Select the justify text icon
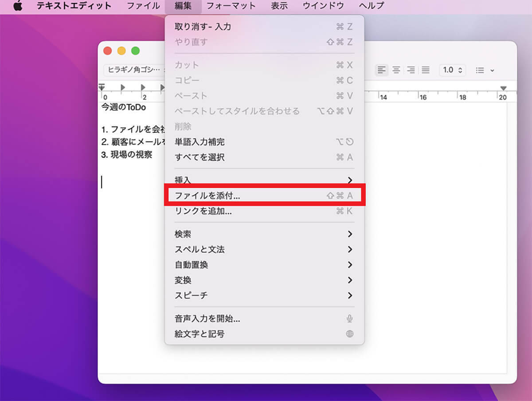532x401 pixels. (426, 70)
